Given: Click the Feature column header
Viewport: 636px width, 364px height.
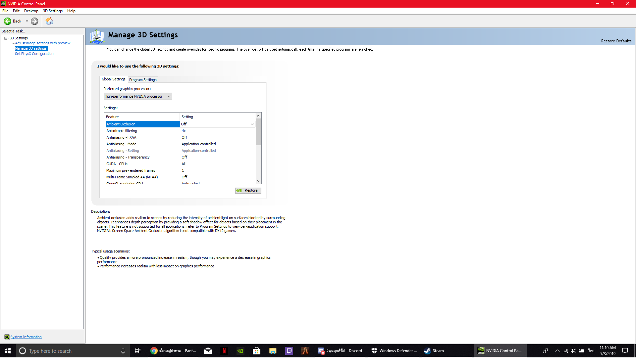Looking at the screenshot, I should (x=142, y=117).
